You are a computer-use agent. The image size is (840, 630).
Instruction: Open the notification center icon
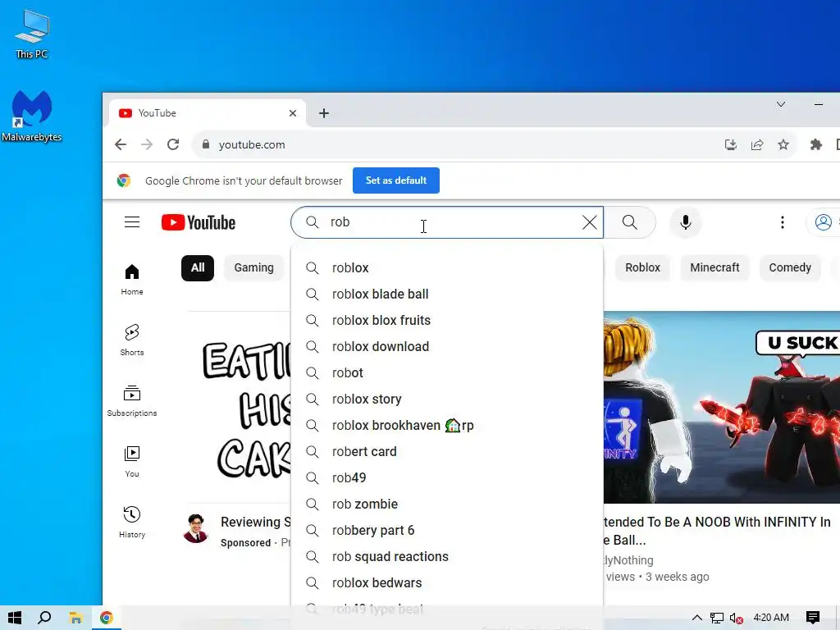point(813,618)
